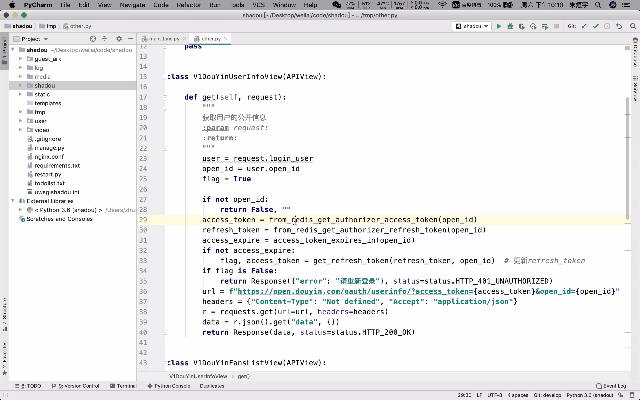The width and height of the screenshot is (640, 400).
Task: Open Project panel settings gear
Action: (x=119, y=39)
